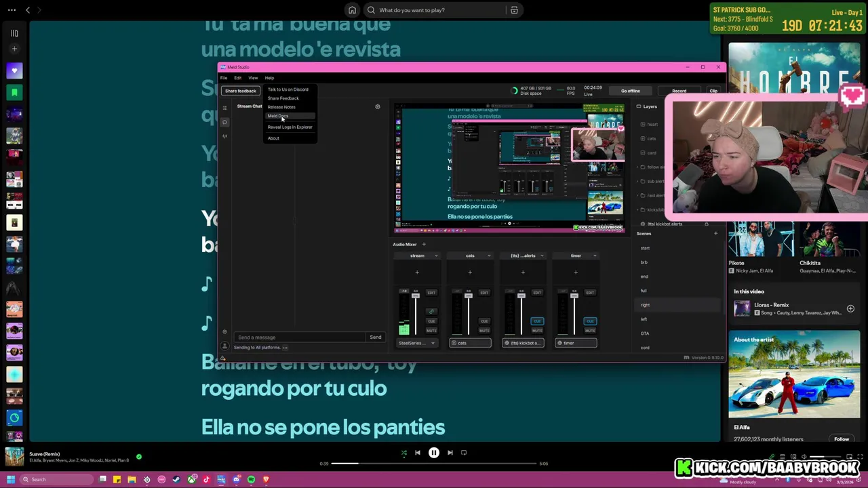Open the SteelSeries device dropdown

tap(417, 343)
